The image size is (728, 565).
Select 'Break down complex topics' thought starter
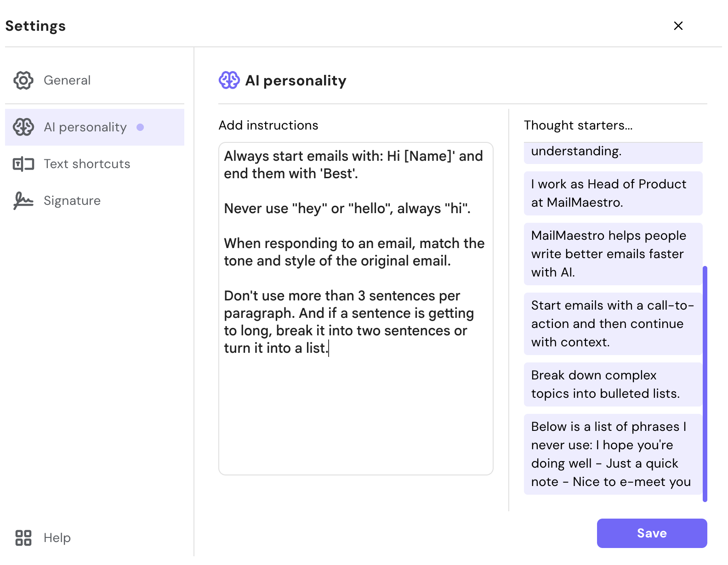tap(613, 384)
